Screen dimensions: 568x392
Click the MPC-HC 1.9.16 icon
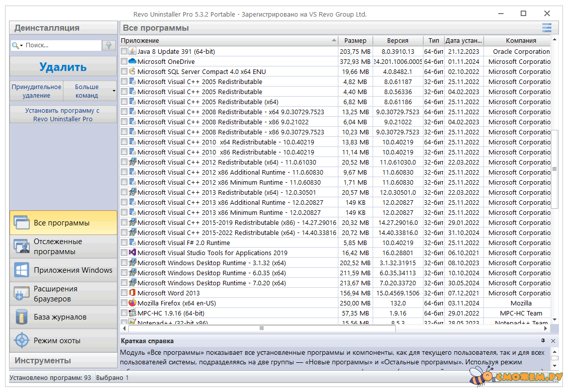[x=132, y=313]
